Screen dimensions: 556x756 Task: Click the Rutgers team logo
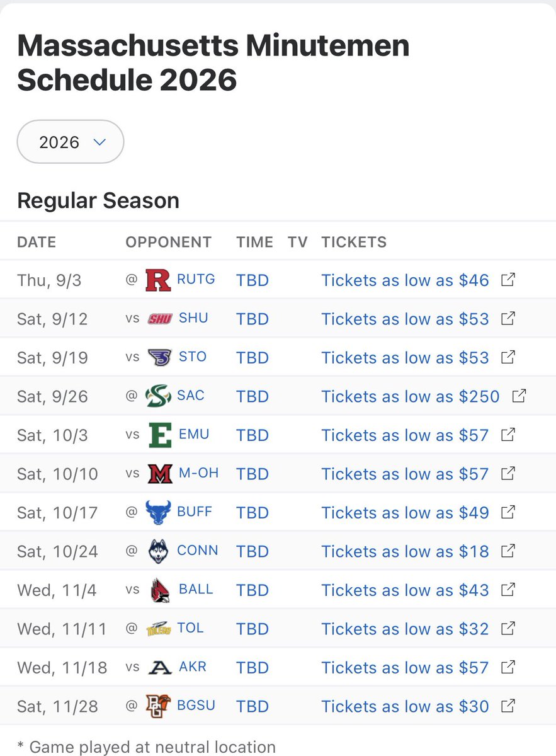158,280
